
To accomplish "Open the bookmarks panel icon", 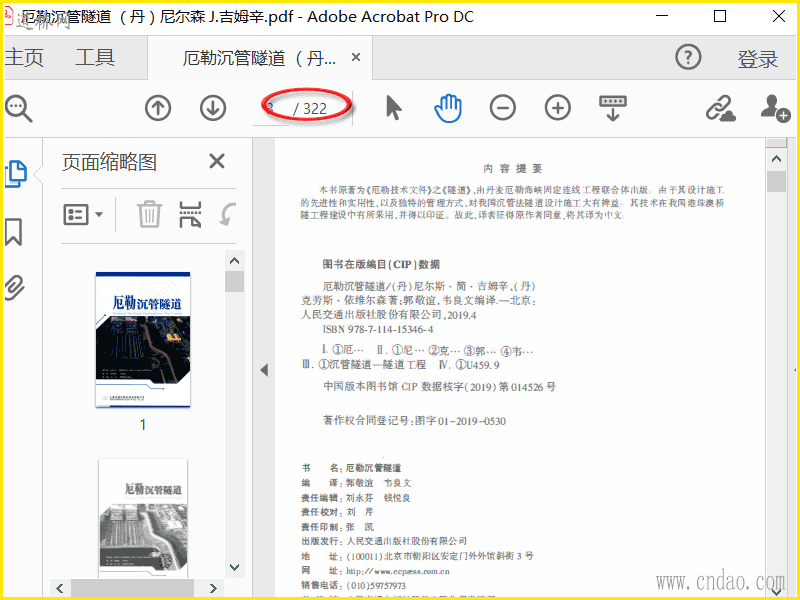I will [x=14, y=232].
